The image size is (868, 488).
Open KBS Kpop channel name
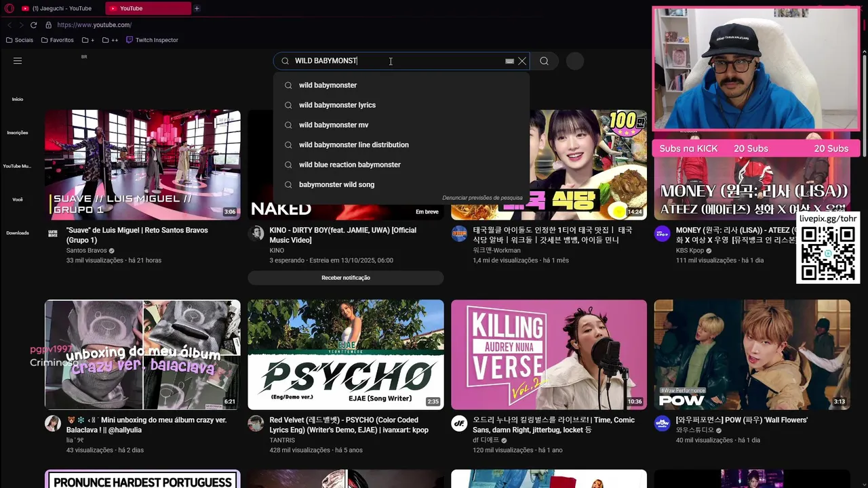(690, 251)
